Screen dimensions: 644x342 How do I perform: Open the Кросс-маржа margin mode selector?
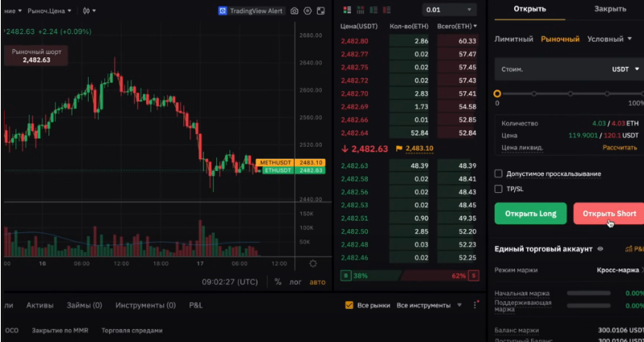620,270
